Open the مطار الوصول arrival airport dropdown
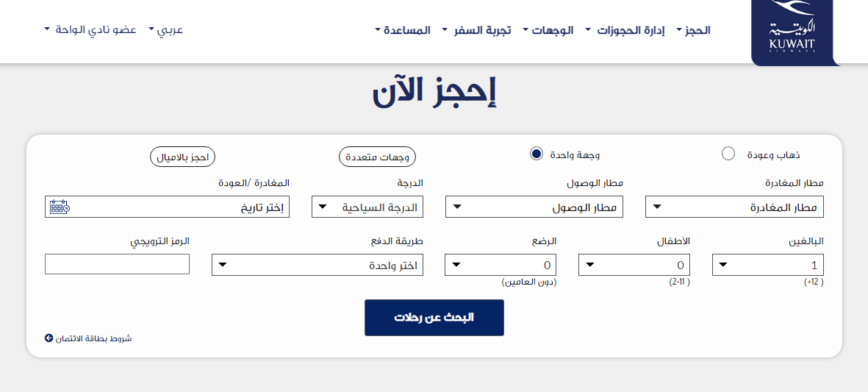 [x=534, y=207]
